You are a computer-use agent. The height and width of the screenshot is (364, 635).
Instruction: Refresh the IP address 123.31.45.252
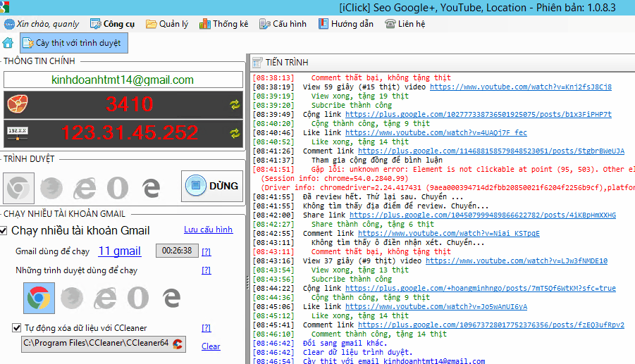(x=235, y=134)
